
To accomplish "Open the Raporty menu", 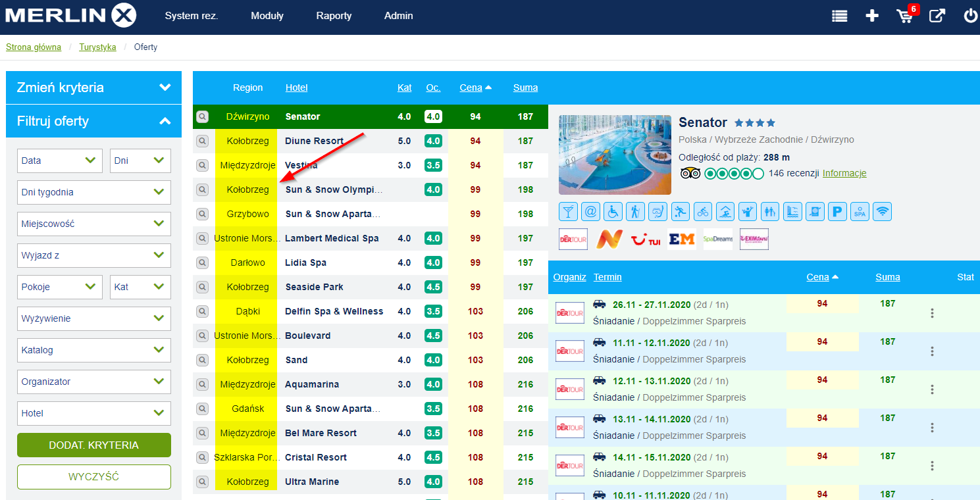I will click(x=334, y=15).
